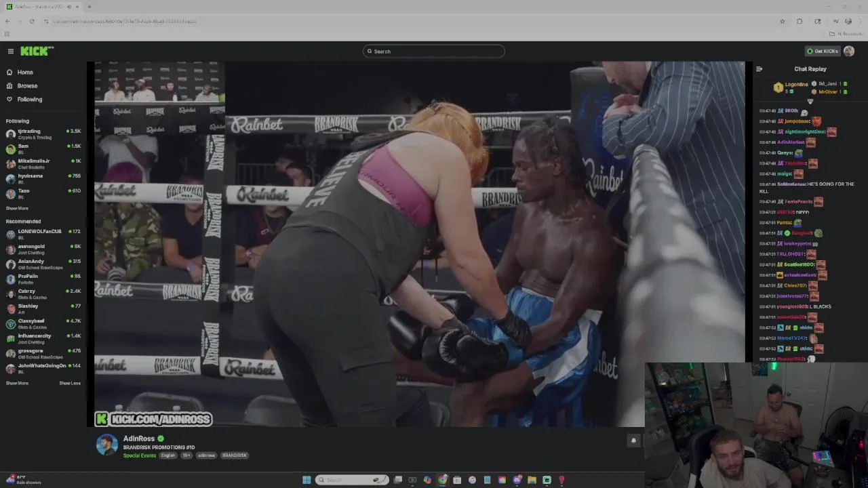Open followed channel tjrtrading

click(43, 134)
